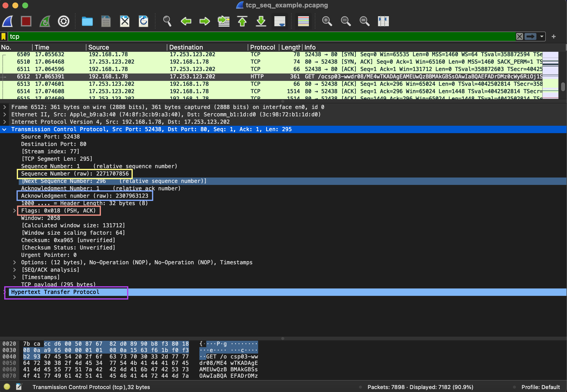The image size is (567, 392).
Task: Clear the display filter with X
Action: [x=519, y=36]
